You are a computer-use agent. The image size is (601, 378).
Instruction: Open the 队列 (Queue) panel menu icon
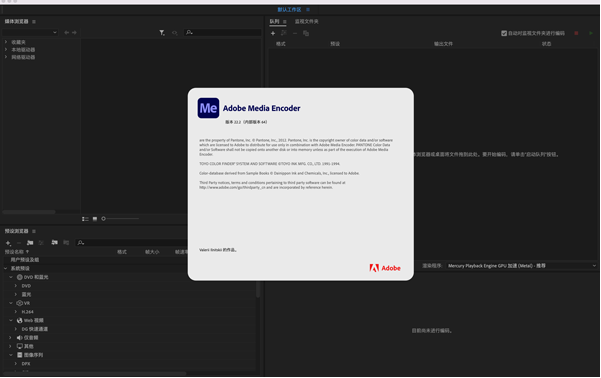click(x=284, y=22)
